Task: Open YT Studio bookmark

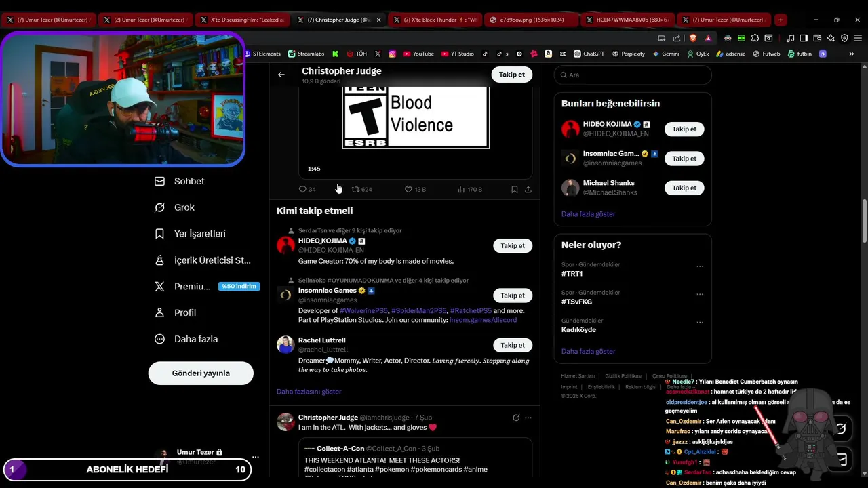Action: 458,54
